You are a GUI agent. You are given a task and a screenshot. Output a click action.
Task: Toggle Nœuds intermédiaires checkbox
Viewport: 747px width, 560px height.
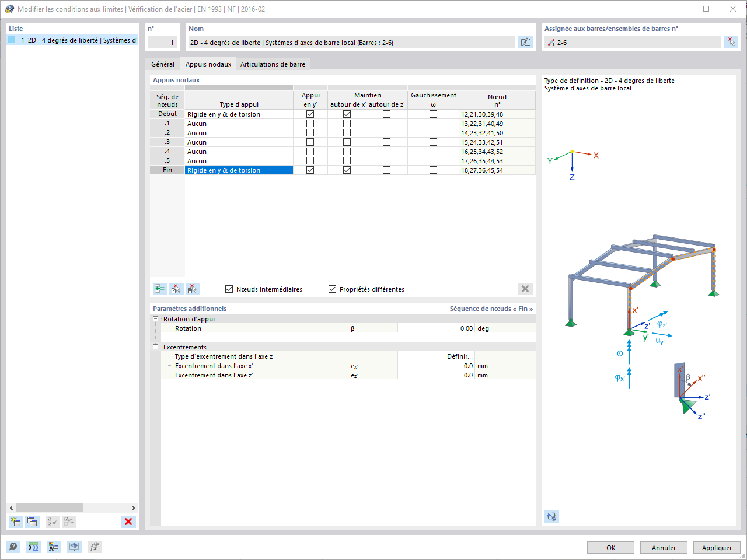point(229,289)
